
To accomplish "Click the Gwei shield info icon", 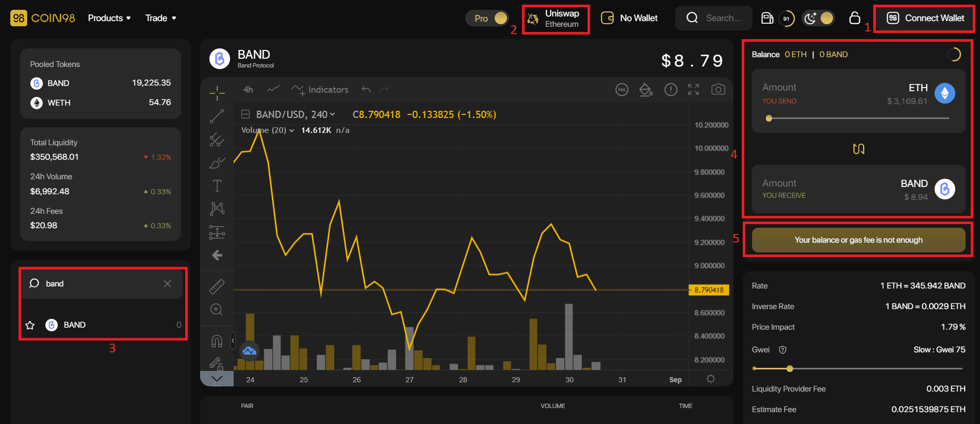I will point(782,350).
